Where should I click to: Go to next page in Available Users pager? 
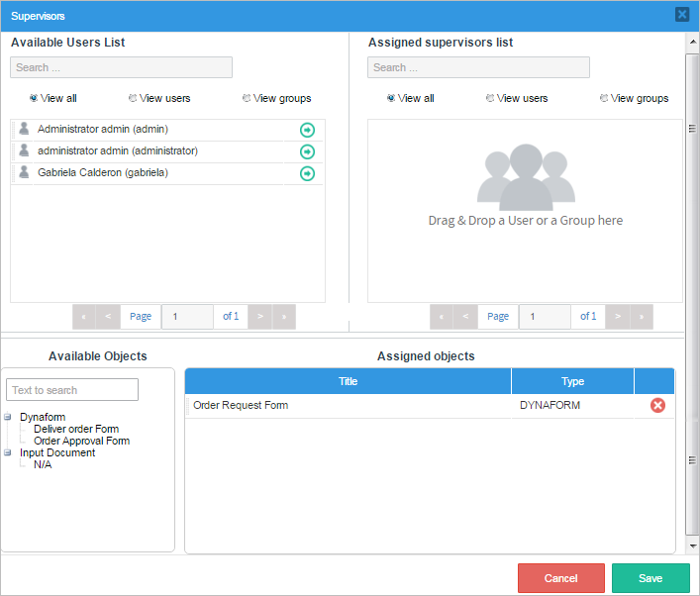pos(259,317)
